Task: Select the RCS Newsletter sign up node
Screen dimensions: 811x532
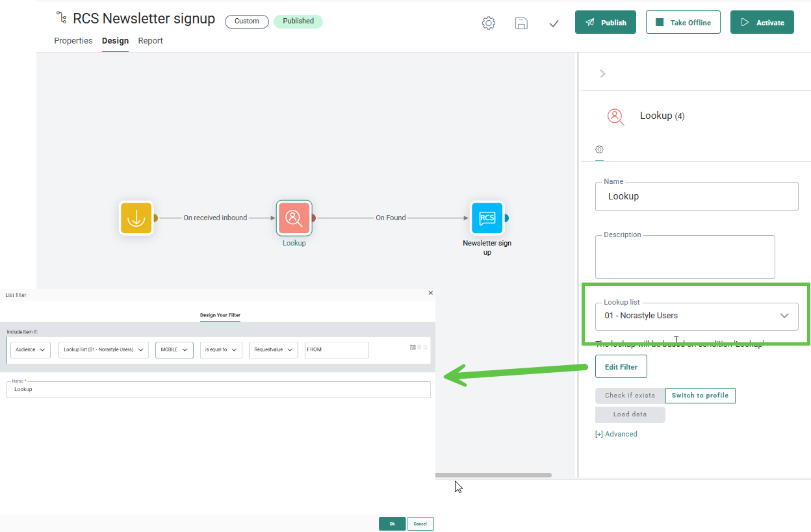Action: pos(487,218)
